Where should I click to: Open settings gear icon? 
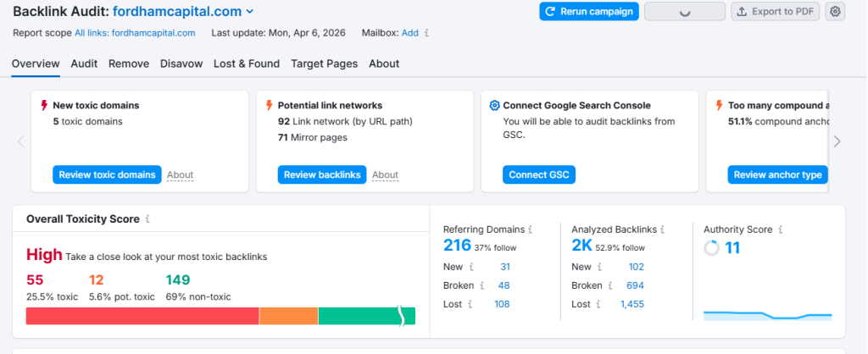click(x=835, y=12)
